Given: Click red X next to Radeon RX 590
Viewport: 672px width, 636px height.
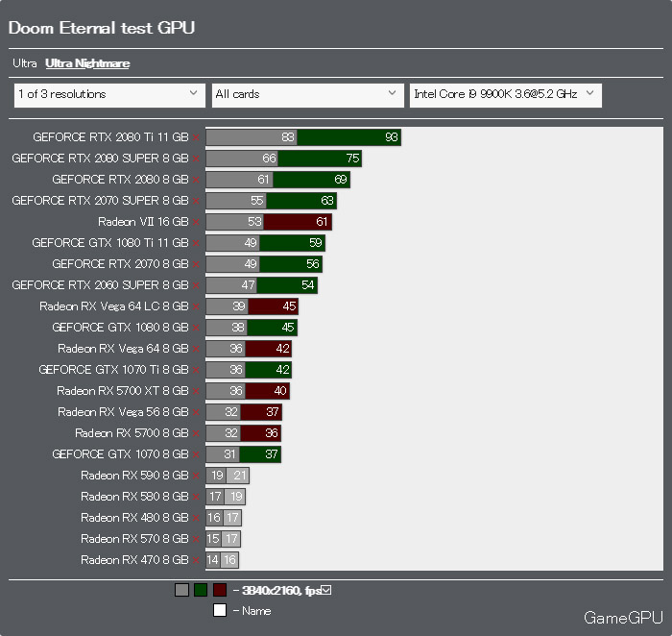Looking at the screenshot, I should [x=196, y=476].
